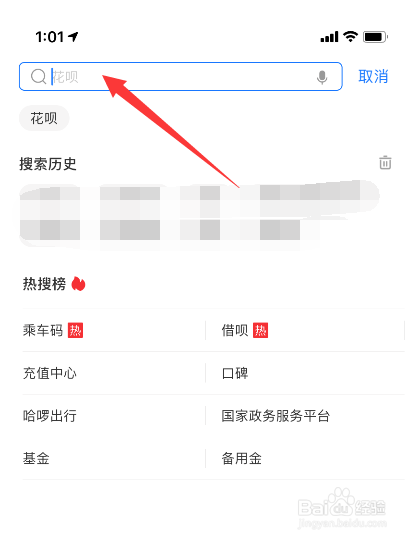Screen dimensions: 415x541
Task: Tap the hot badge next to 乘车码
Action: click(75, 331)
